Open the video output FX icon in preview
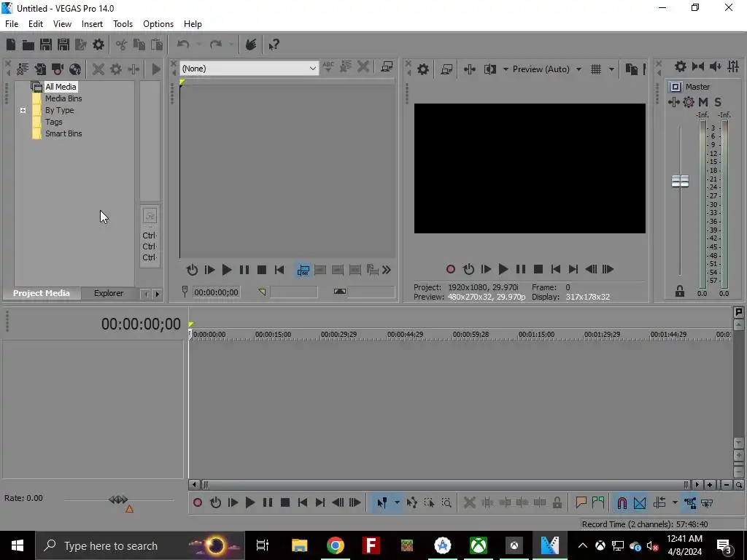This screenshot has height=560, width=747. coord(470,69)
